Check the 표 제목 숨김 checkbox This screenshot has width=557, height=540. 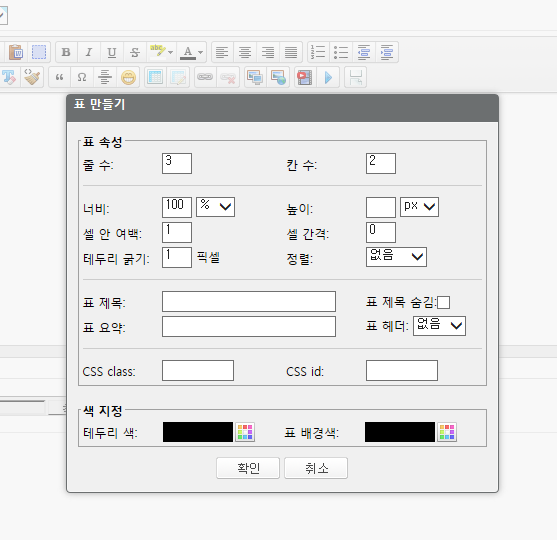pos(443,303)
